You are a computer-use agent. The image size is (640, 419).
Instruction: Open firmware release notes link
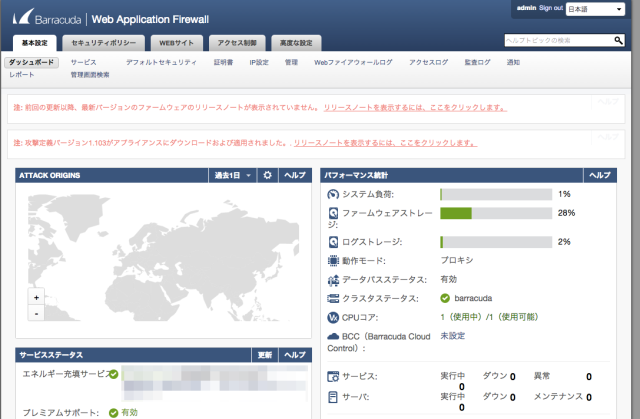415,108
